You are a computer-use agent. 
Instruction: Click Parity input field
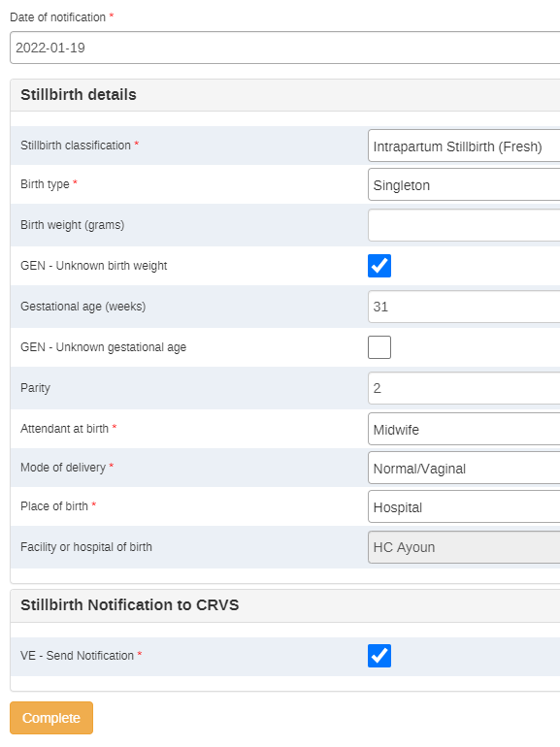[464, 388]
